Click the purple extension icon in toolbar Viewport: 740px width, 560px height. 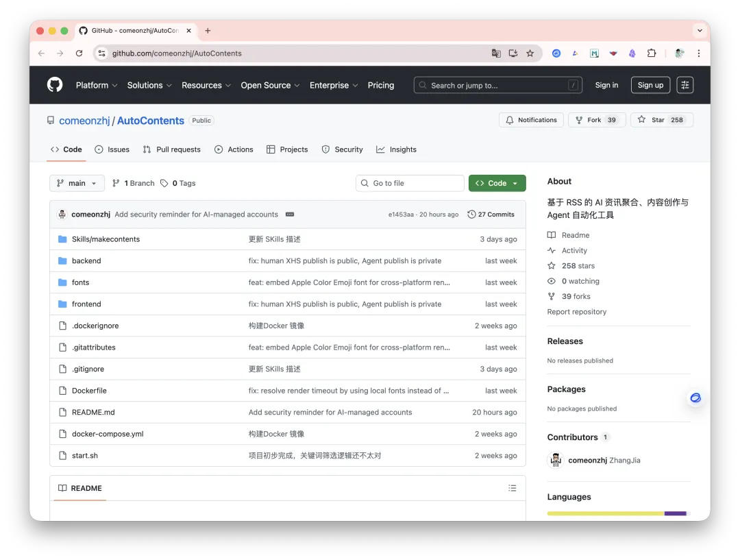632,53
